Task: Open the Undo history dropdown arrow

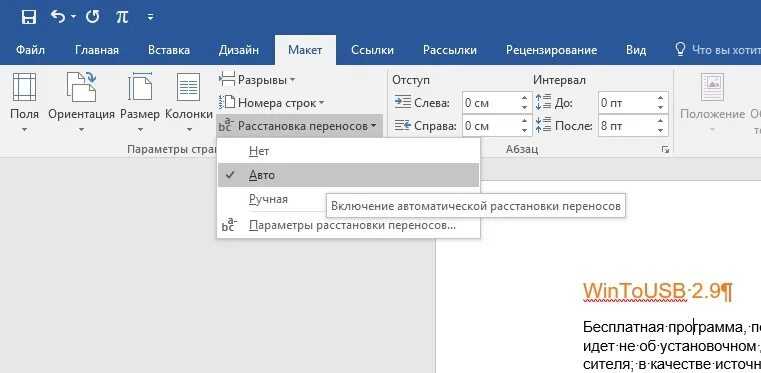Action: pos(73,17)
